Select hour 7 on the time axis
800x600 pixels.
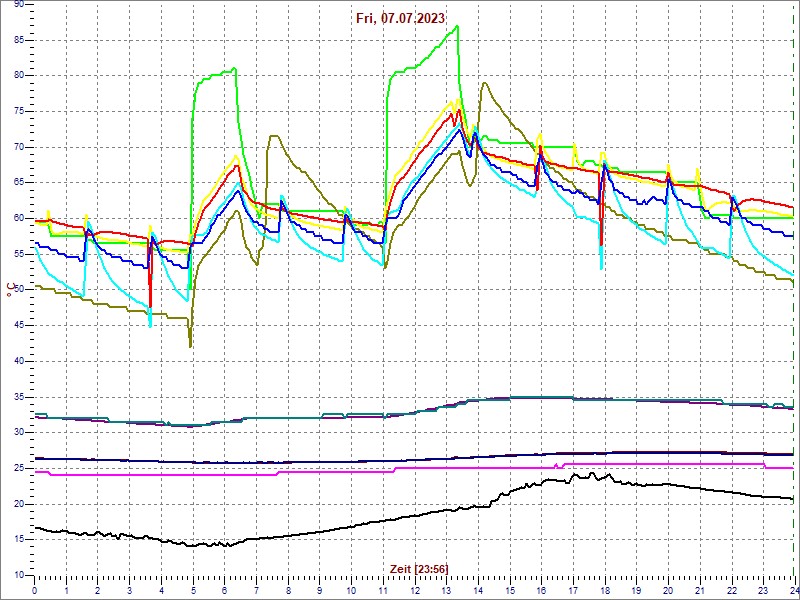pyautogui.click(x=256, y=590)
